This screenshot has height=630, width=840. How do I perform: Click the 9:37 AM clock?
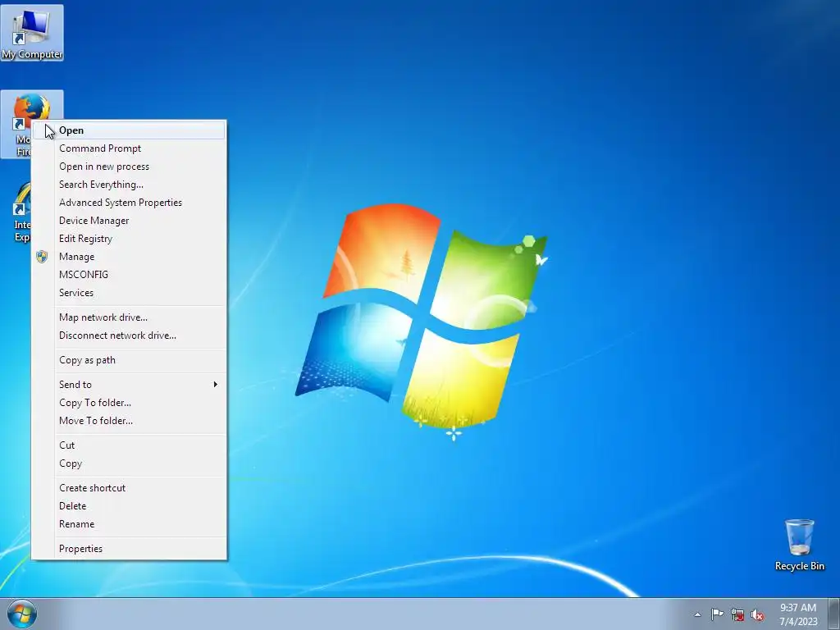click(x=798, y=614)
